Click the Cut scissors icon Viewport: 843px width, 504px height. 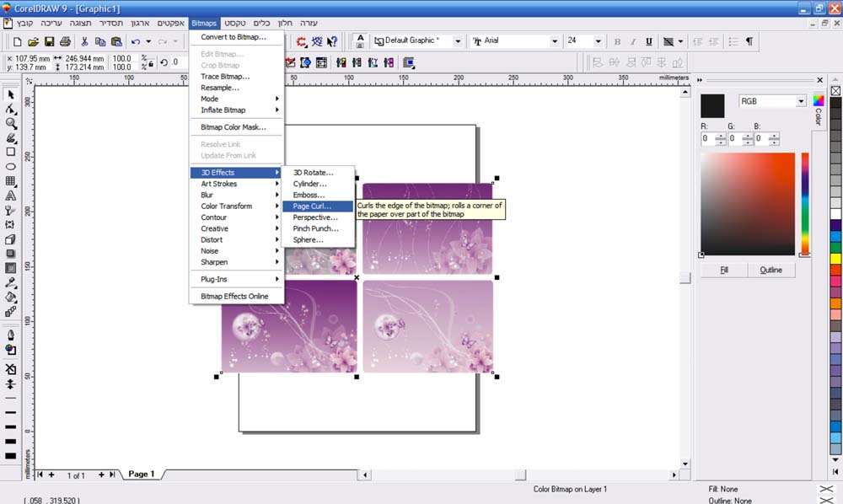click(84, 41)
